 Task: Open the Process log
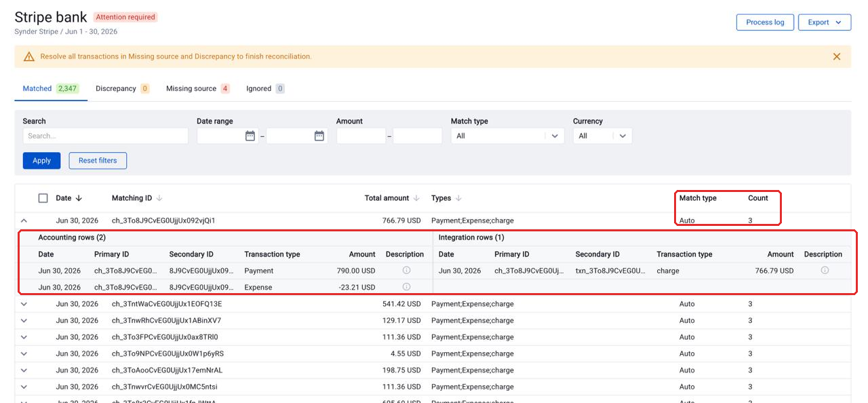click(765, 22)
